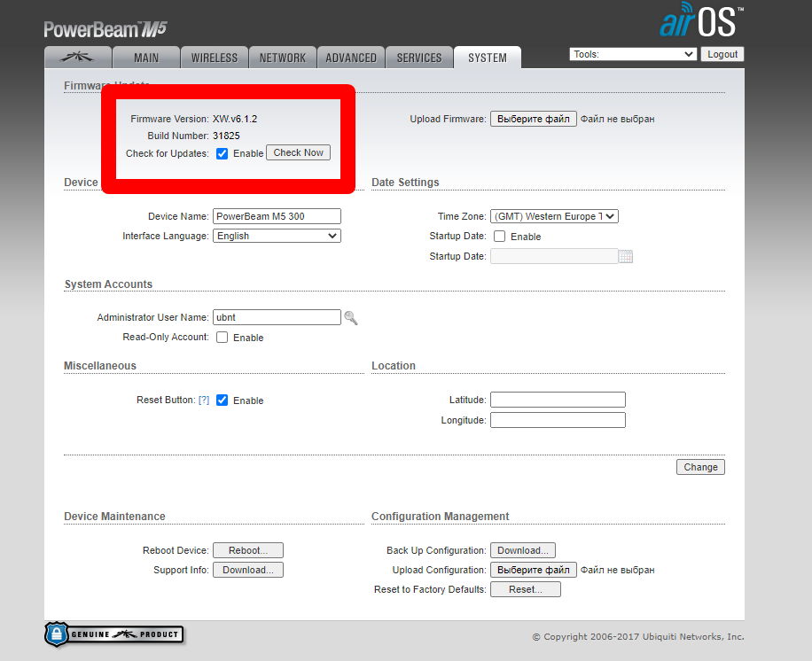Expand the Interface Language dropdown
The height and width of the screenshot is (661, 812).
pos(277,236)
